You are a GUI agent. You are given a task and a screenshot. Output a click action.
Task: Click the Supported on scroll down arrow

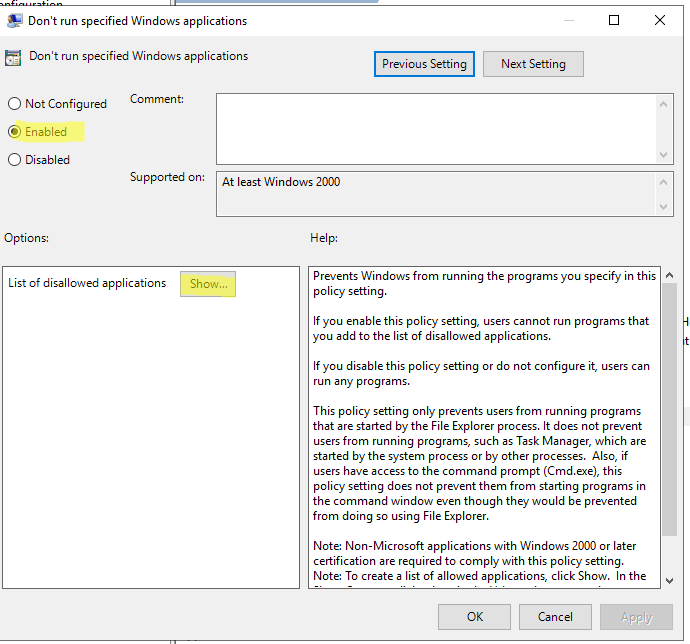click(x=665, y=206)
